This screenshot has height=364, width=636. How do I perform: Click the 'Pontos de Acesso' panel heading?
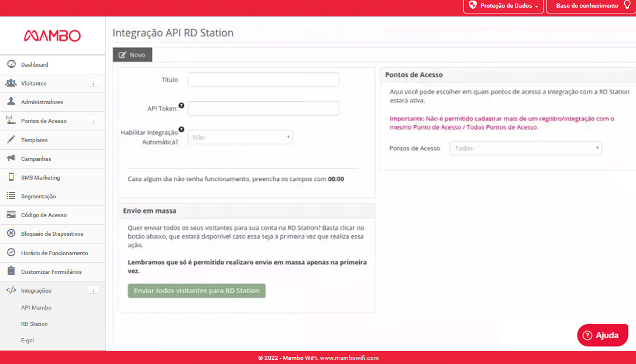[x=414, y=75]
